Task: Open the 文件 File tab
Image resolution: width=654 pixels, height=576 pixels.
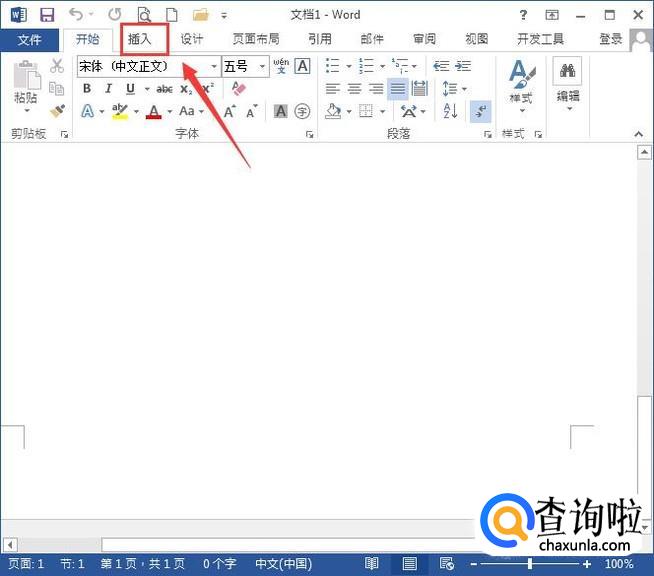Action: 29,40
